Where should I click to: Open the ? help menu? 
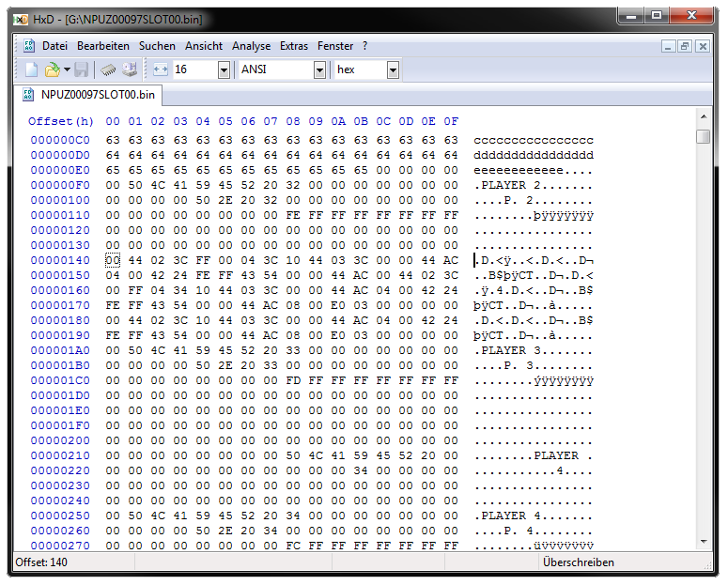click(364, 46)
